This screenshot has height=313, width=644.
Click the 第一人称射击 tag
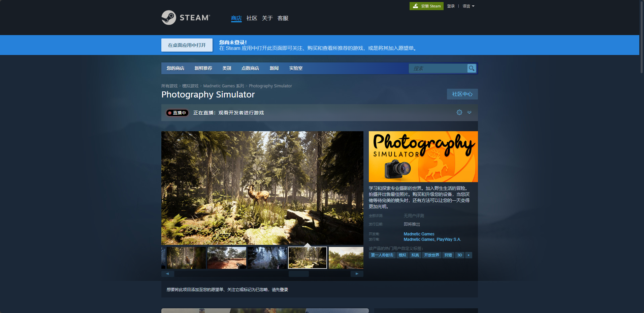pyautogui.click(x=382, y=255)
